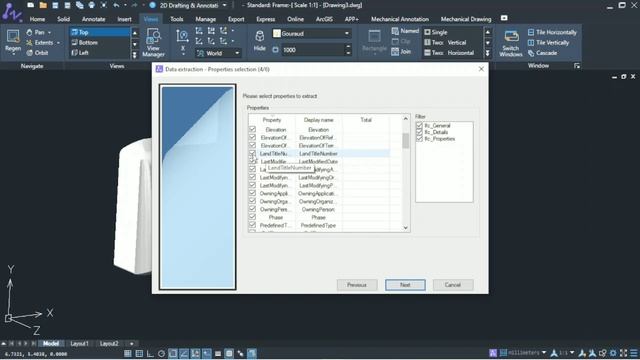
Task: Activate the Orbit tool
Action: (x=37, y=53)
